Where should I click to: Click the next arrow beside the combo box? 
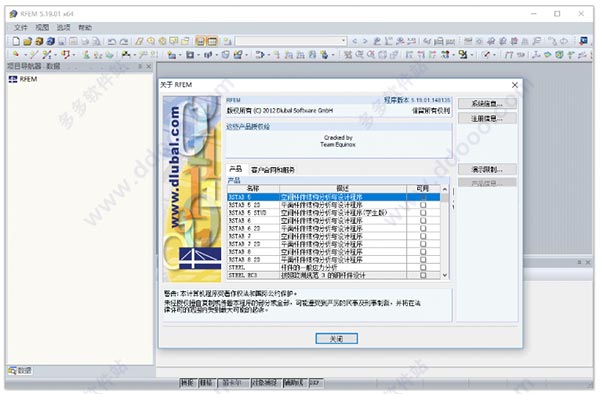coord(365,41)
